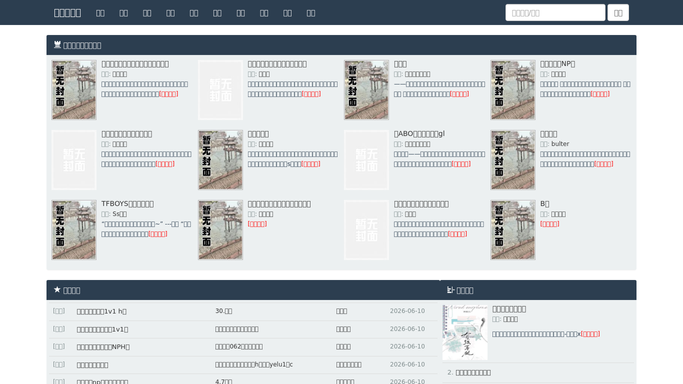Open the list entry containing 1v1 h
The height and width of the screenshot is (384, 683).
101,311
